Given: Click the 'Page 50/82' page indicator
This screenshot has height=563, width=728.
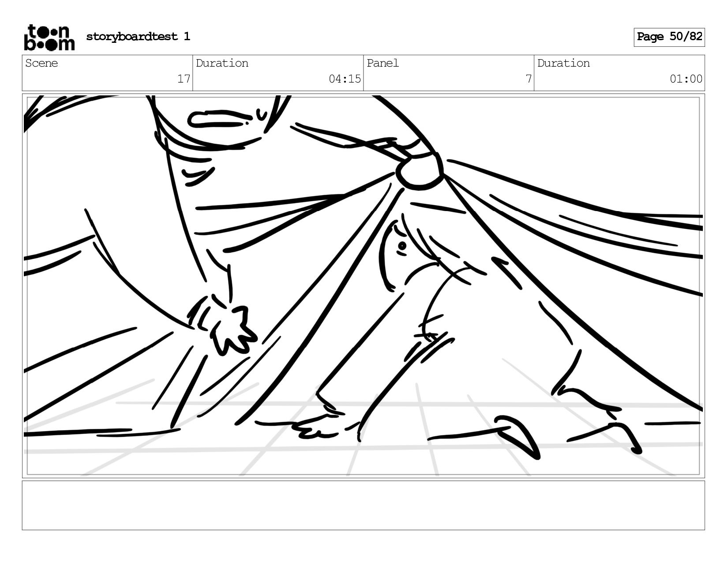Looking at the screenshot, I should point(669,37).
